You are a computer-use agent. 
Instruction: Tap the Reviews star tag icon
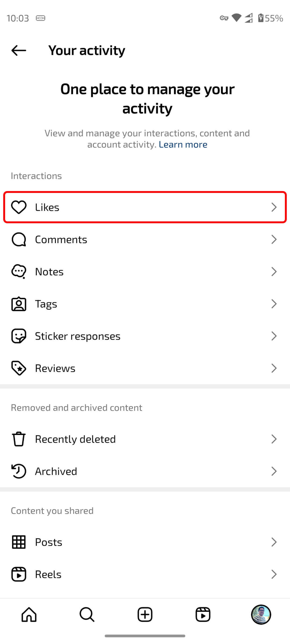point(19,368)
